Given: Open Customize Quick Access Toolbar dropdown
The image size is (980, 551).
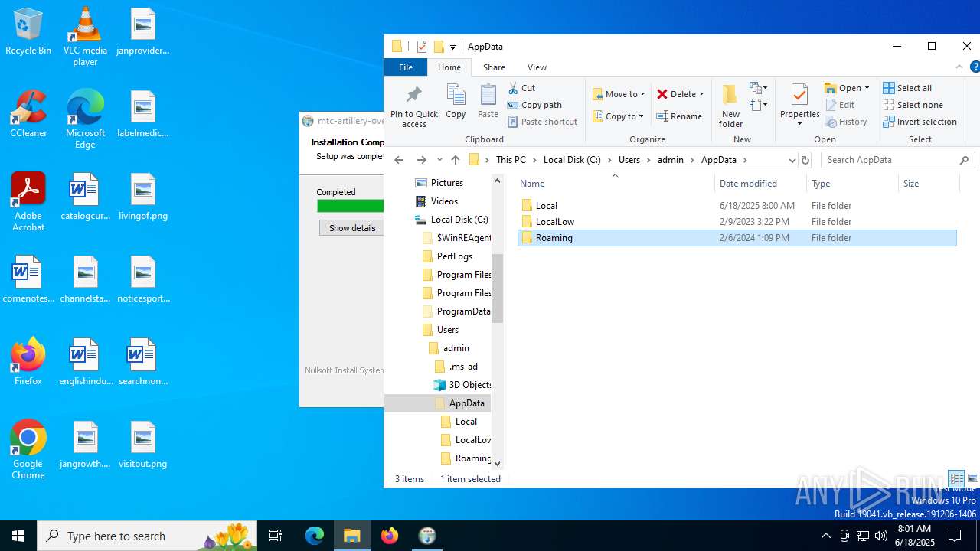Looking at the screenshot, I should point(453,47).
